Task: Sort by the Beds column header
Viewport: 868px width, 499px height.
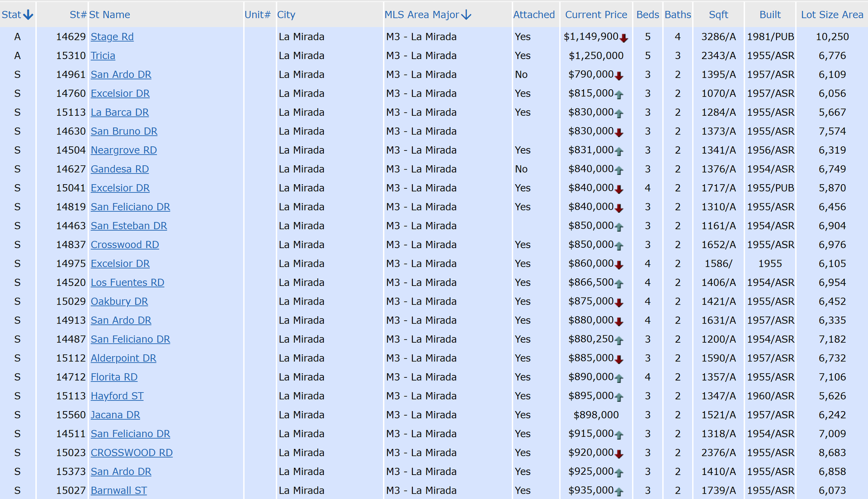Action: (648, 15)
